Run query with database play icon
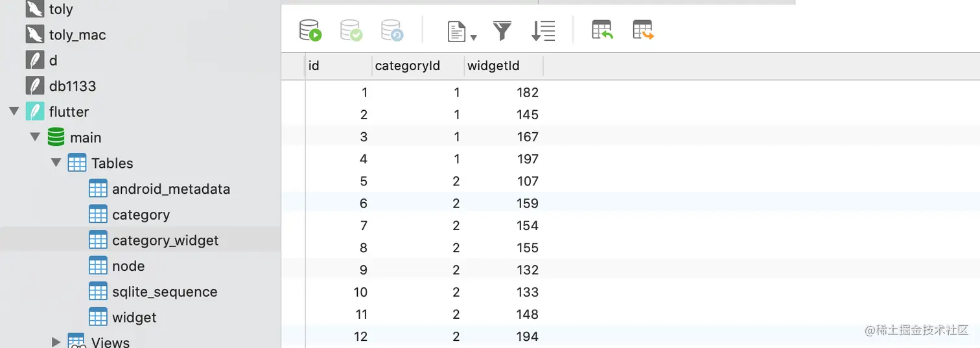 (x=310, y=30)
